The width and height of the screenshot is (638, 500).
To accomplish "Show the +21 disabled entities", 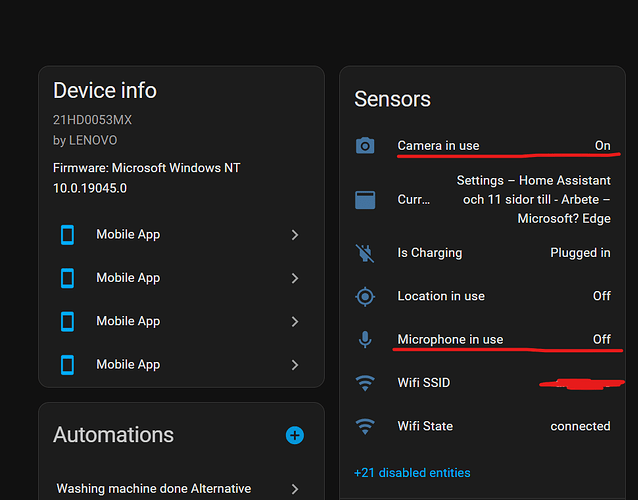I will click(412, 472).
